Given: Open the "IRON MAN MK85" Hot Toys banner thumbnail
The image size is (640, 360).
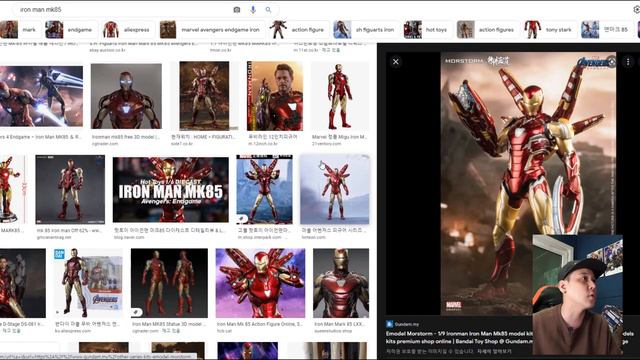Looking at the screenshot, I should point(171,190).
